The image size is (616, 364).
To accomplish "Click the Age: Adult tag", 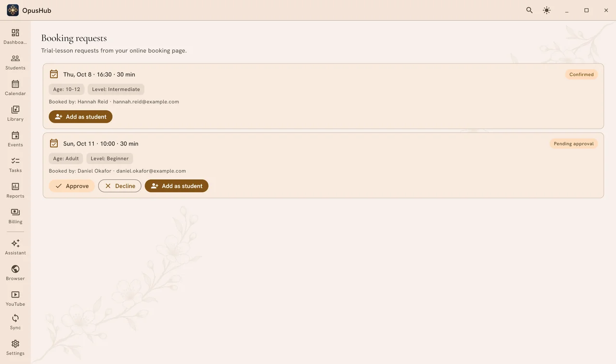I will point(66,159).
